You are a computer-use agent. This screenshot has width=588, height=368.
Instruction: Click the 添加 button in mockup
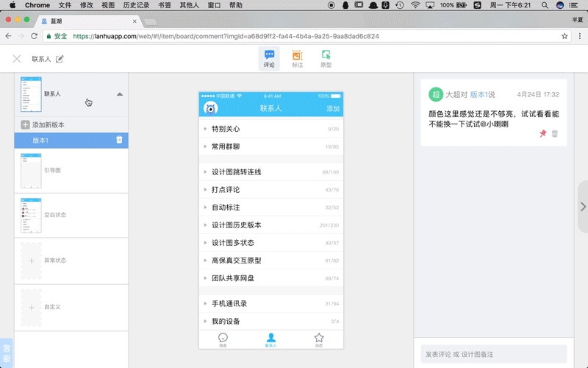(333, 108)
